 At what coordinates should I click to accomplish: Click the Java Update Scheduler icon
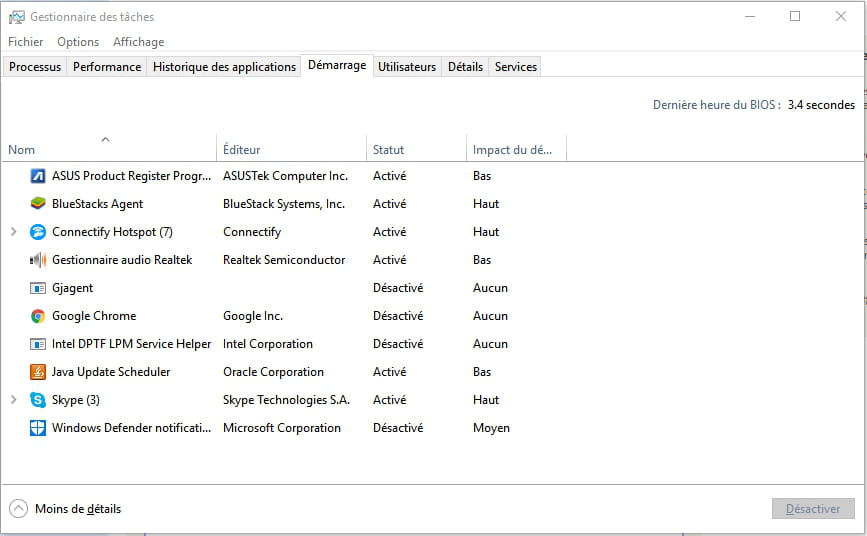coord(38,372)
